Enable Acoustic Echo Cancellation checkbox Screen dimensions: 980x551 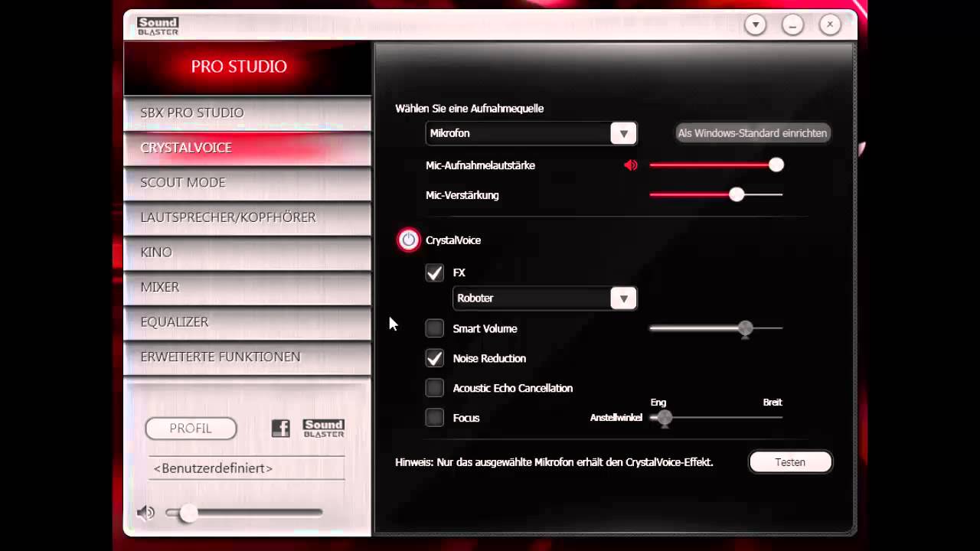coord(434,388)
